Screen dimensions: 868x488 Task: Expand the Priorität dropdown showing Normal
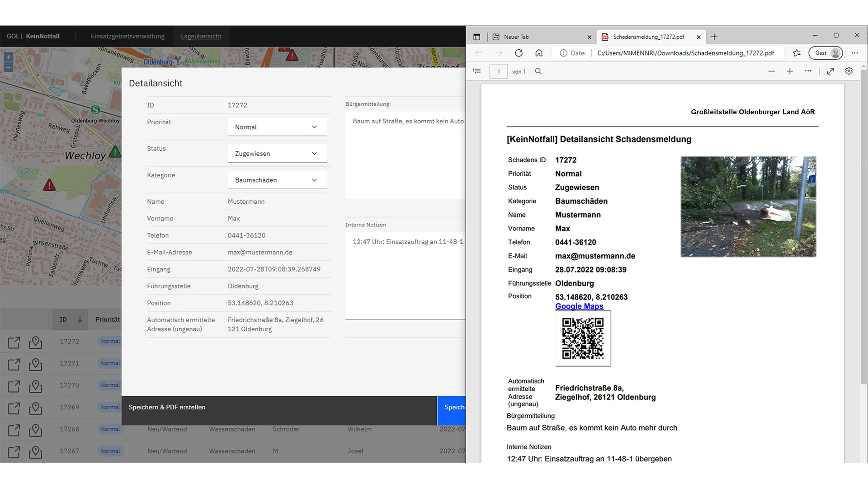(277, 127)
